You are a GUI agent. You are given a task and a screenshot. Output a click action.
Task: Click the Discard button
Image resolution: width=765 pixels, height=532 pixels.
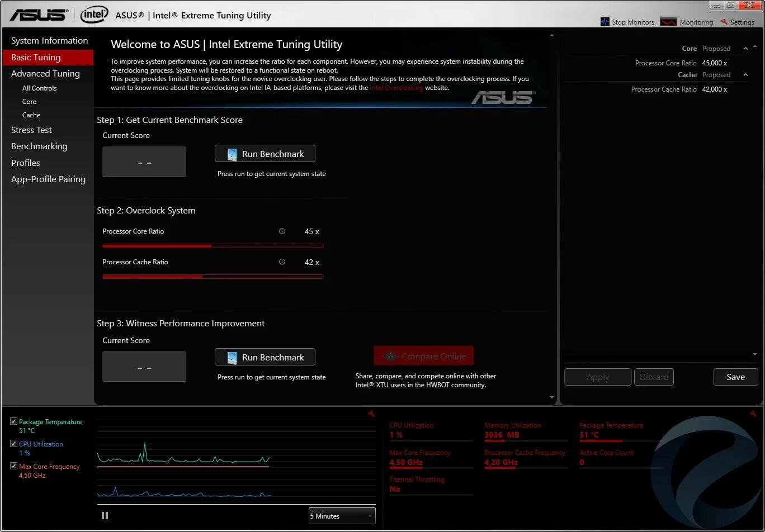point(654,377)
